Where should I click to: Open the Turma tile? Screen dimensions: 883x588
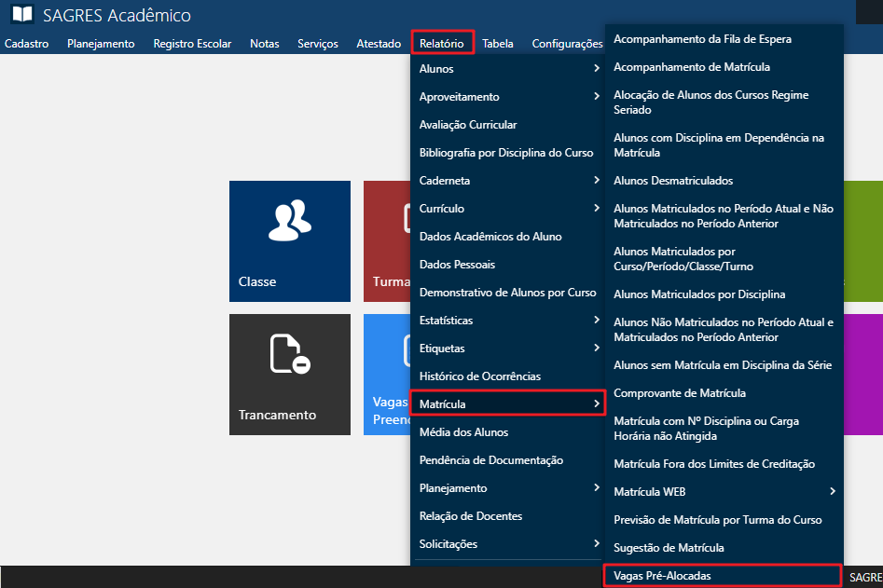(387, 240)
